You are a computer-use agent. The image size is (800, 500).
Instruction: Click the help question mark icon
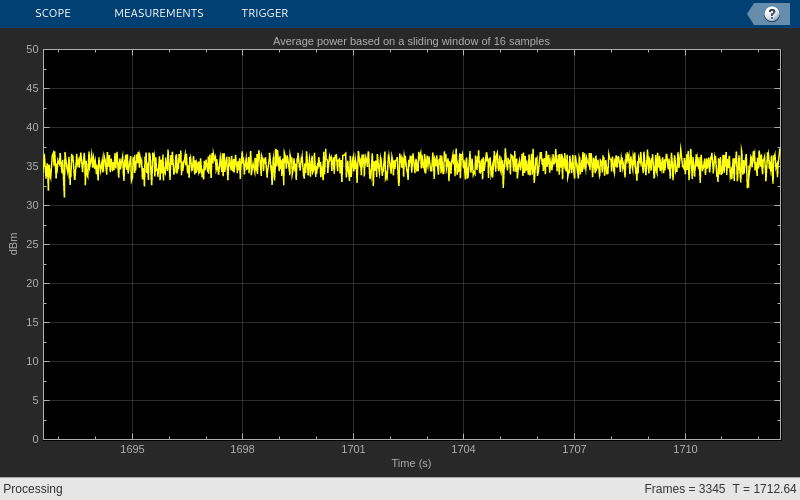point(771,14)
